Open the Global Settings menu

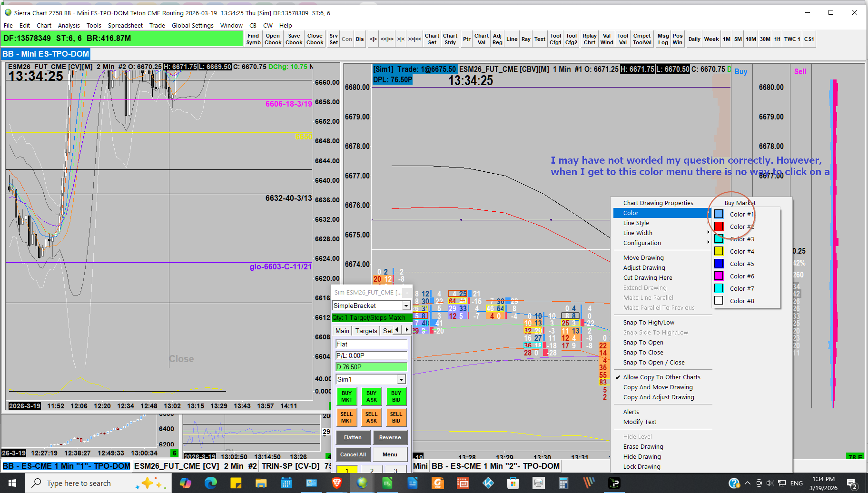(192, 25)
